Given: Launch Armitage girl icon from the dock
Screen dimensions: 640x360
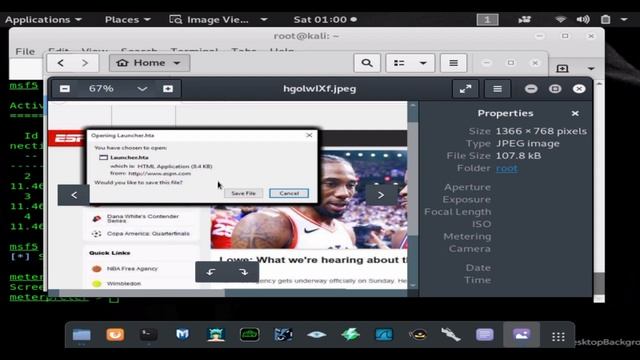Looking at the screenshot, I should coord(216,335).
